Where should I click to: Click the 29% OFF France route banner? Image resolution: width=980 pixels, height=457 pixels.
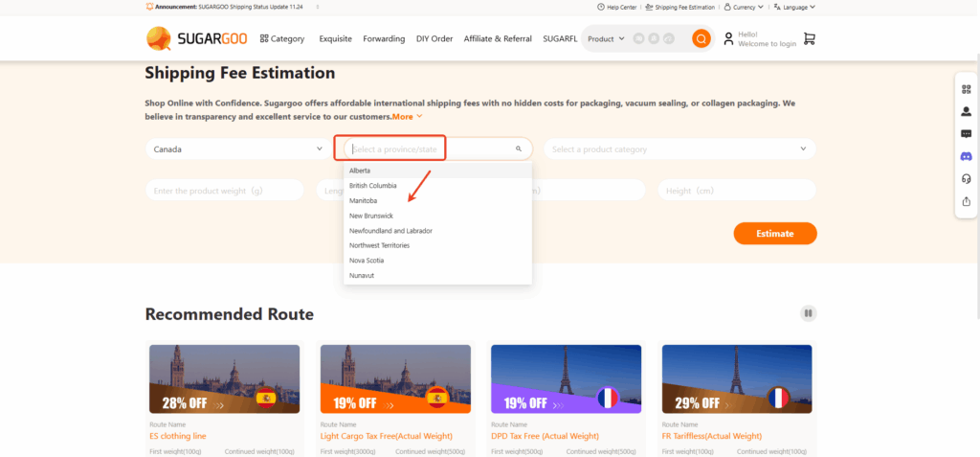point(737,378)
